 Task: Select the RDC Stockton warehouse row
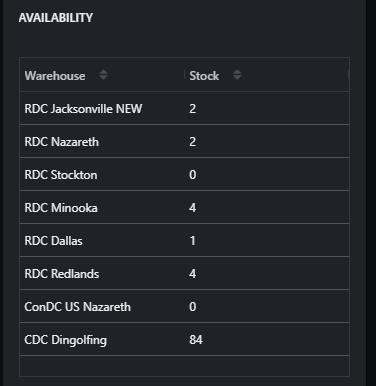pyautogui.click(x=184, y=174)
